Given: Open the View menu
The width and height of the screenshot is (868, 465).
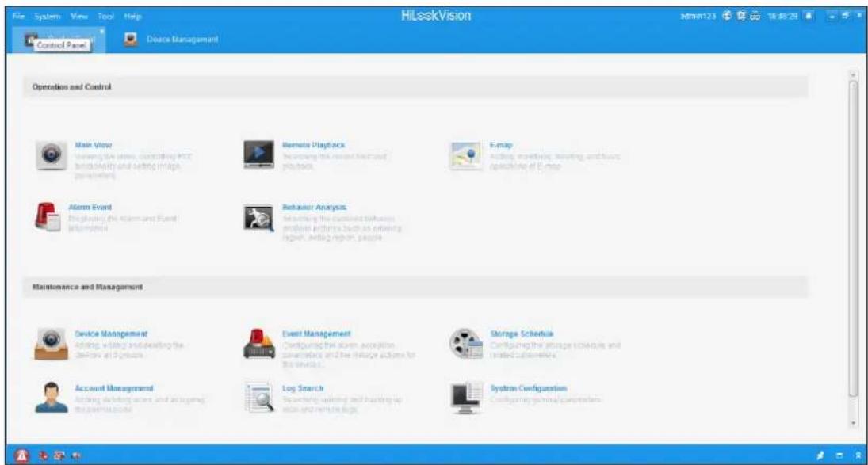Looking at the screenshot, I should click(79, 16).
